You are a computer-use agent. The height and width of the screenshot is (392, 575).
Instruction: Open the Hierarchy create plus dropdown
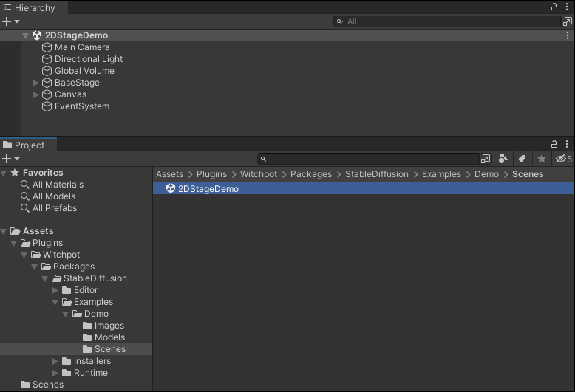(x=10, y=21)
